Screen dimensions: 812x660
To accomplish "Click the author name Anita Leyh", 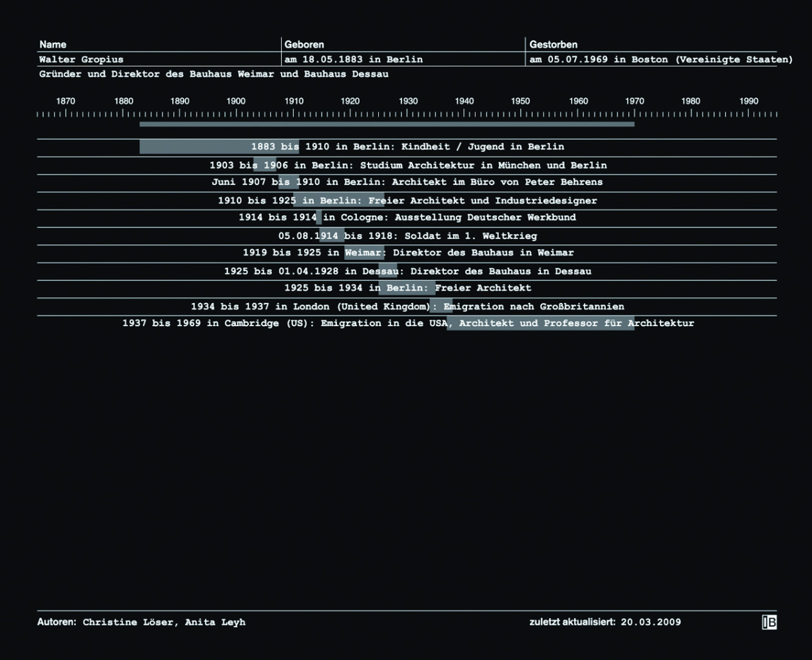I will [215, 623].
